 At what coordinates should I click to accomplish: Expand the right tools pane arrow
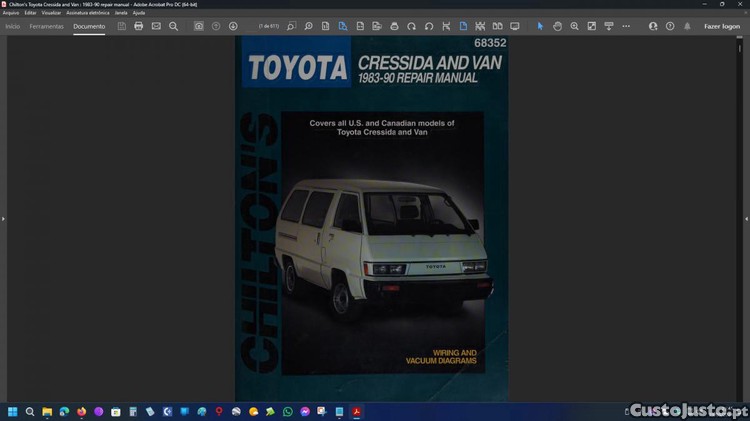pyautogui.click(x=746, y=218)
